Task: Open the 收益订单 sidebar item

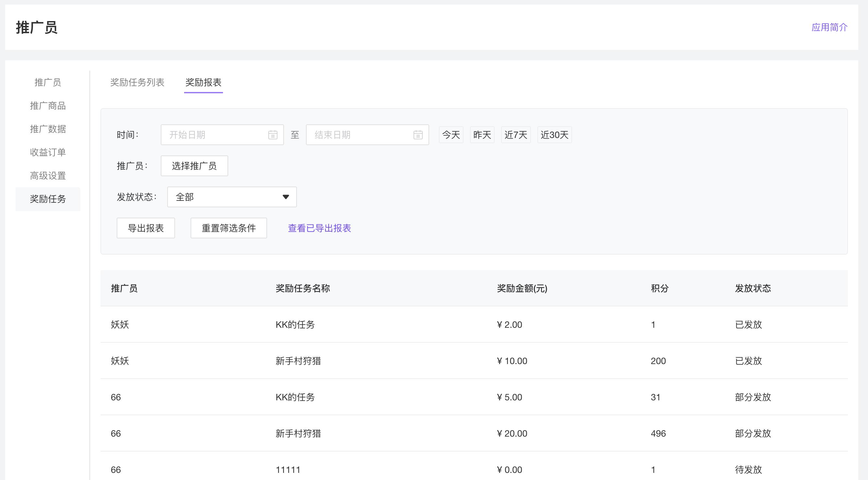Action: pyautogui.click(x=48, y=152)
